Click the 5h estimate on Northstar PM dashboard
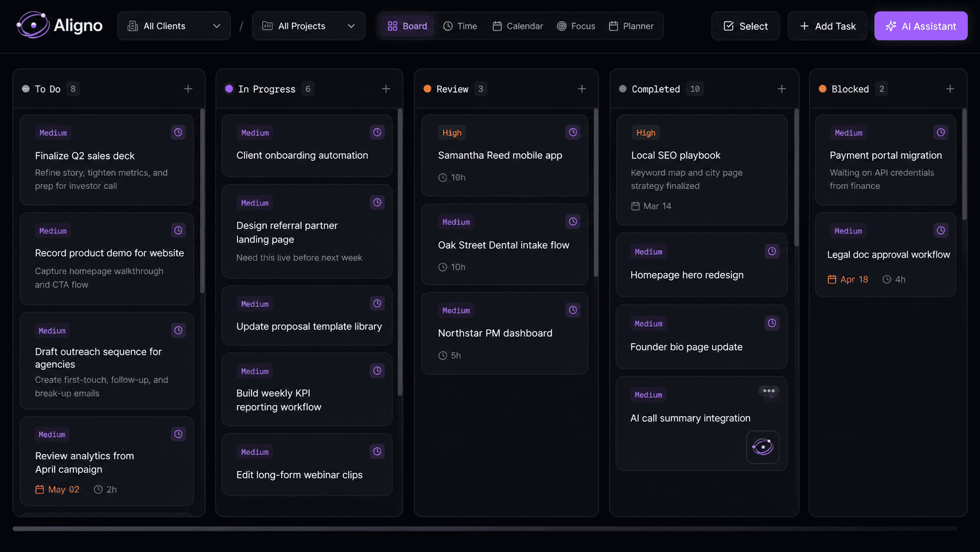The height and width of the screenshot is (552, 980). click(x=450, y=355)
